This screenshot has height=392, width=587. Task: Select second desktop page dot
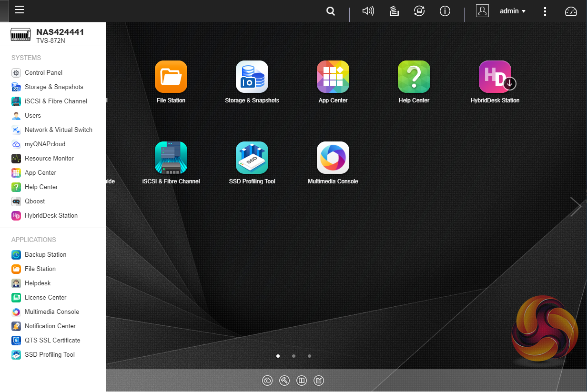[x=293, y=356]
